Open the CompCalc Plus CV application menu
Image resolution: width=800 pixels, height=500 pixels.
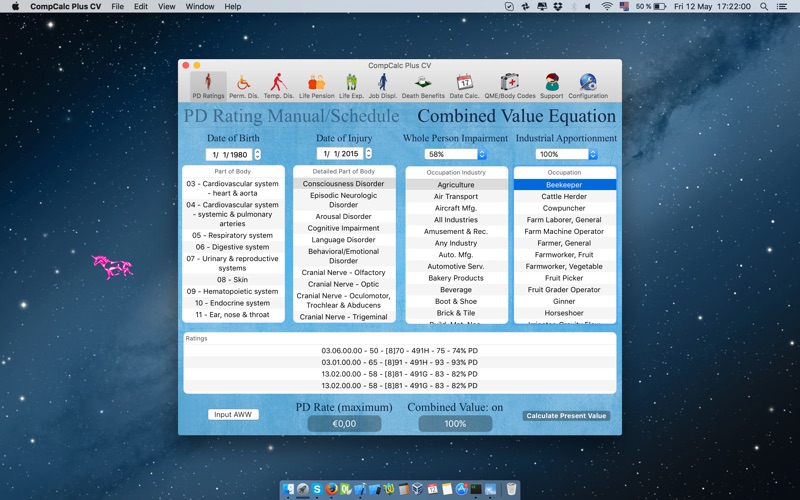pos(65,7)
